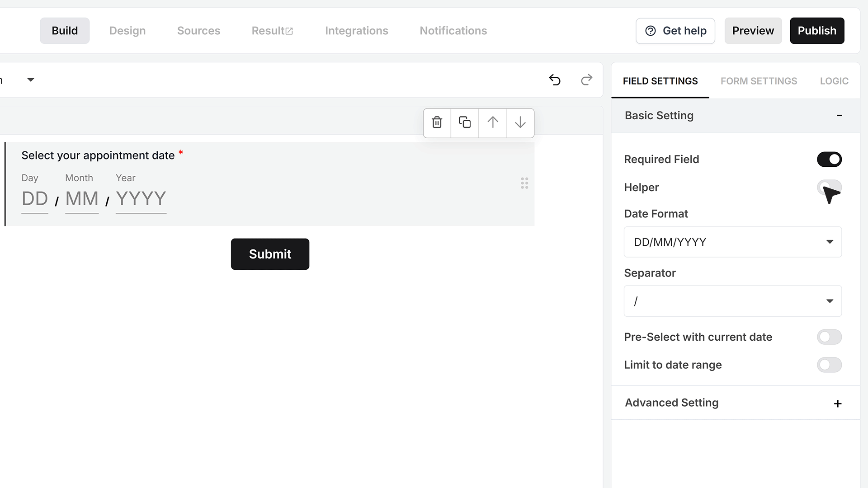This screenshot has width=868, height=488.
Task: Redo the last change
Action: pos(586,80)
